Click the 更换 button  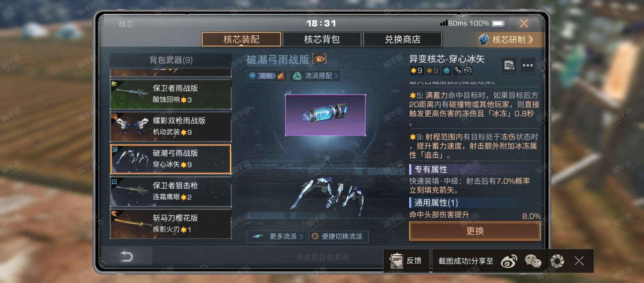pos(475,231)
